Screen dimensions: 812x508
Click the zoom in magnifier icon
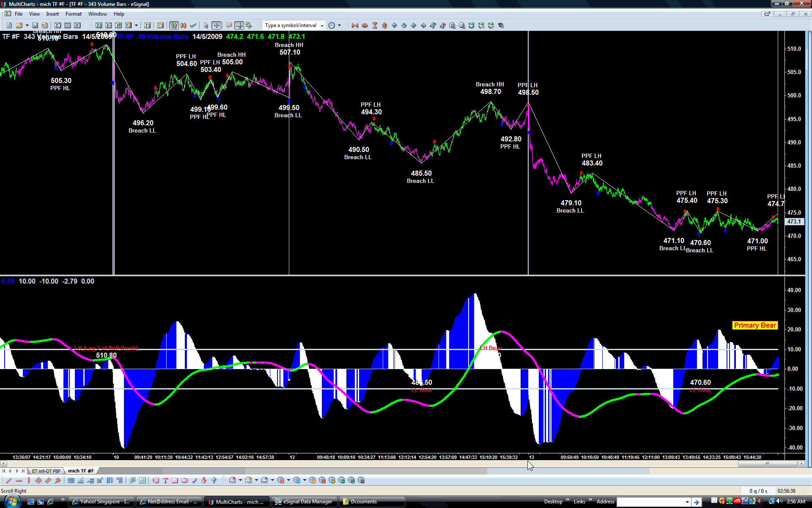tap(452, 25)
